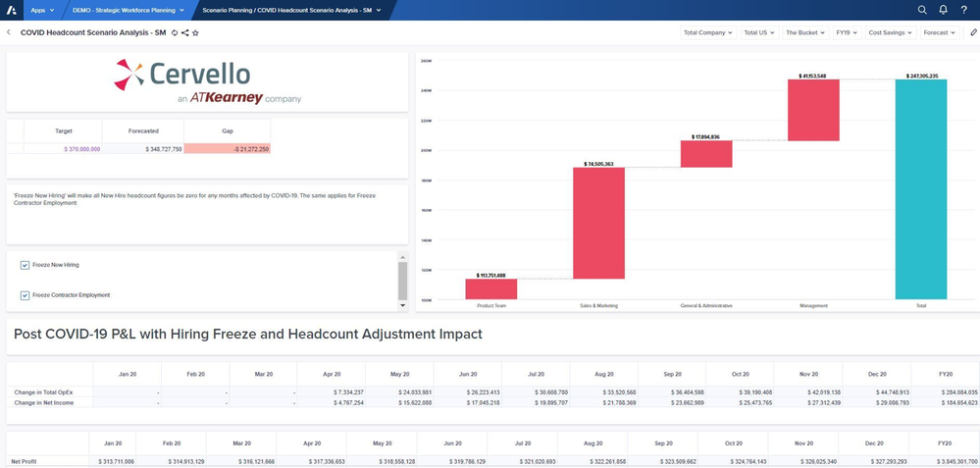Open the FY19 selector dropdown

(847, 32)
